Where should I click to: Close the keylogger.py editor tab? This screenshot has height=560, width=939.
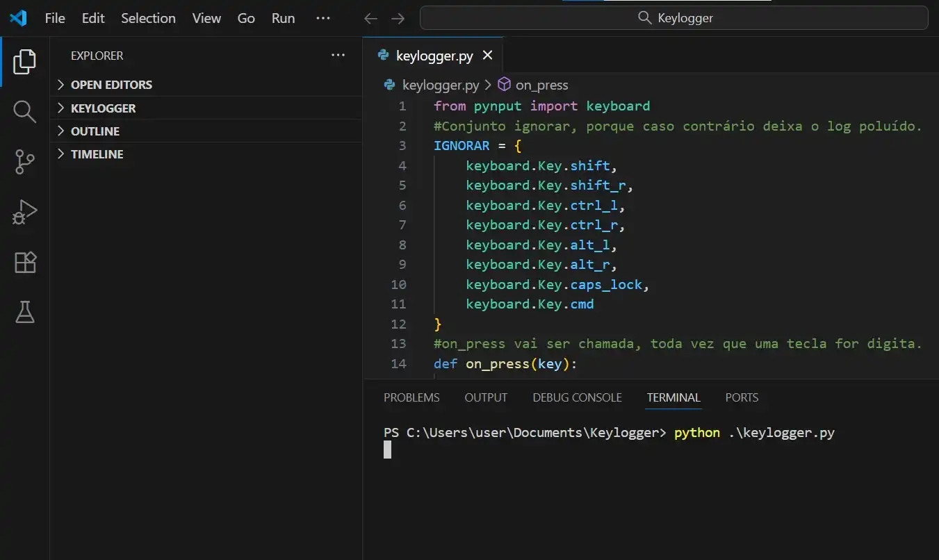487,56
